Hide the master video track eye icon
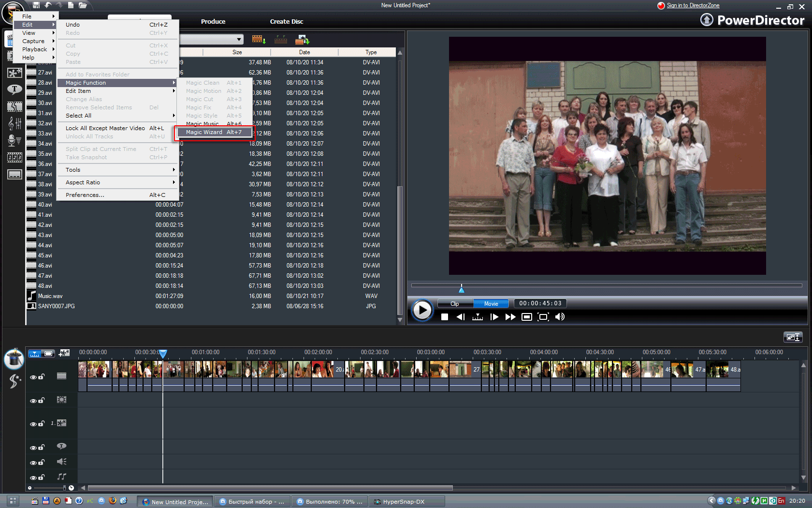The height and width of the screenshot is (508, 812). click(x=33, y=377)
